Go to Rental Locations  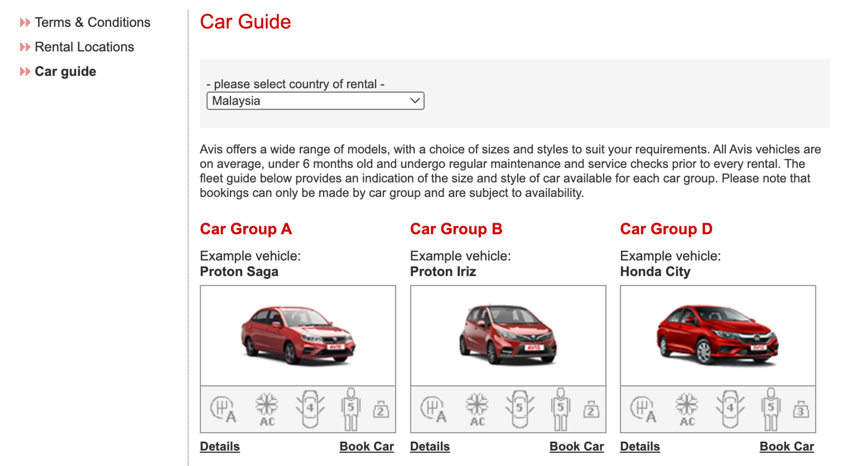point(85,47)
